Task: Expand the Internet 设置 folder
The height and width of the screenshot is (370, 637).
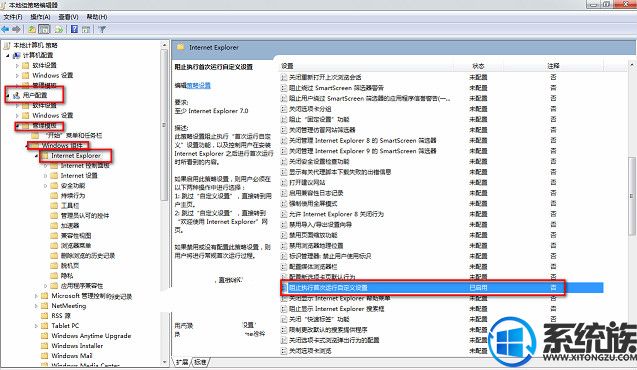Action: point(46,175)
